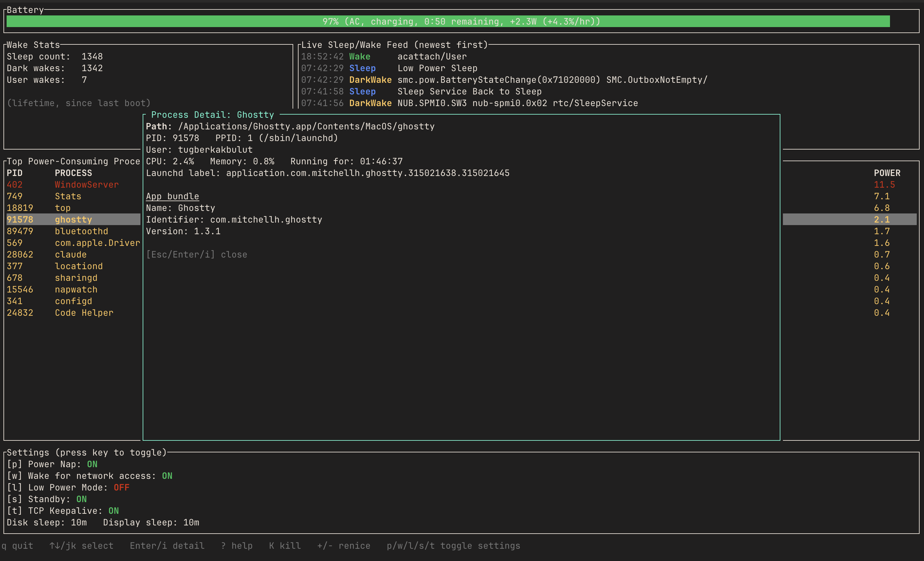Screen dimensions: 924x561
Task: Click the 'K kill' footer hint
Action: 285,545
